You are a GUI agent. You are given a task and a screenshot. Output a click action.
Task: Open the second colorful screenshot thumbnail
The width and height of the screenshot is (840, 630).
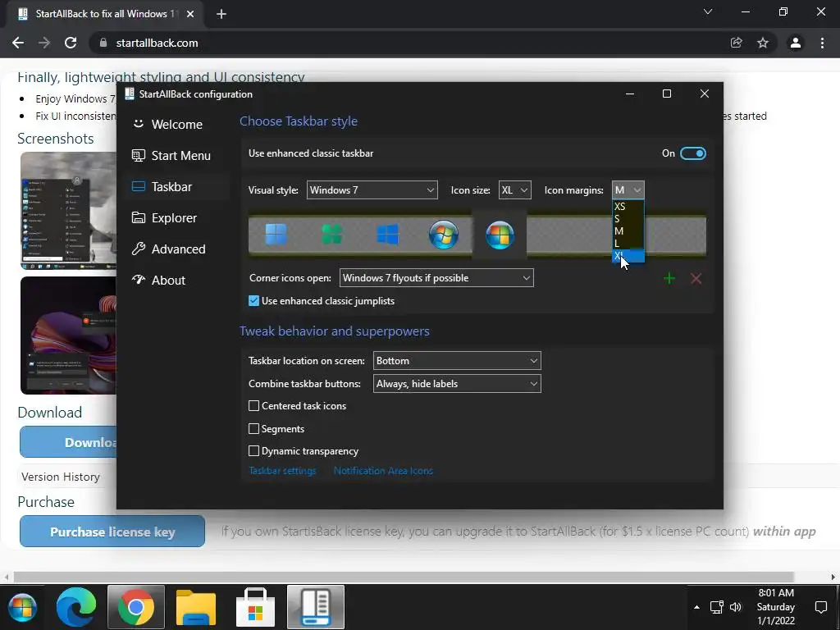point(68,336)
